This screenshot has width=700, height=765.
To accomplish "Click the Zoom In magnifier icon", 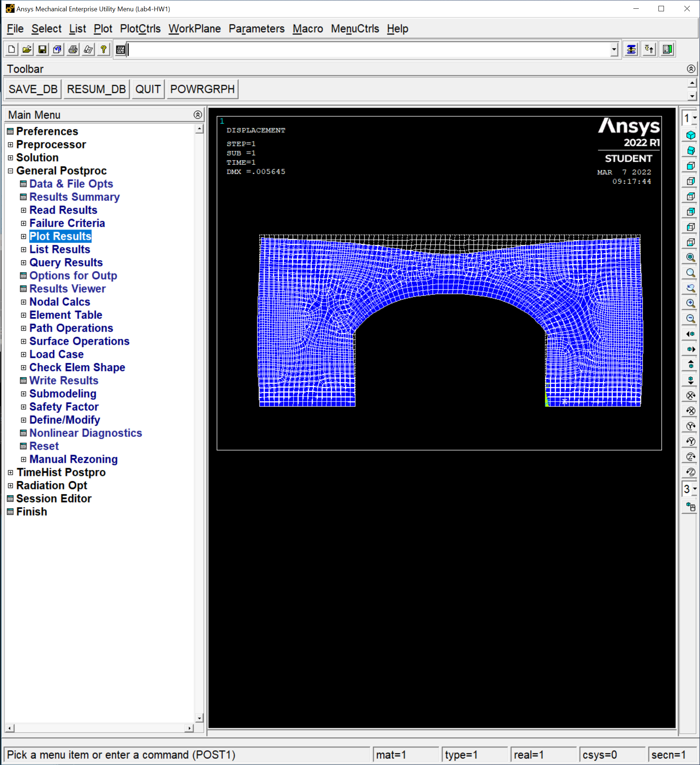I will (x=691, y=303).
